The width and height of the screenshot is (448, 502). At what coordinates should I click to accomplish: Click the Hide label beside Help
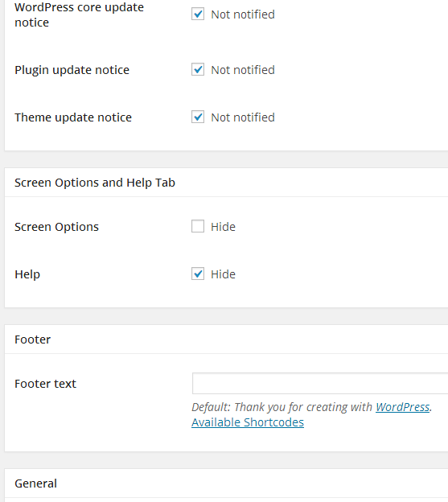(223, 274)
